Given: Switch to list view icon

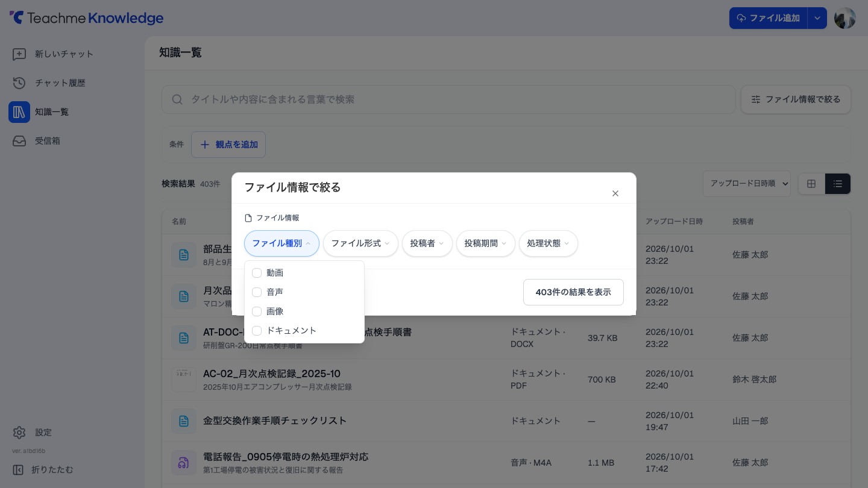Looking at the screenshot, I should point(838,184).
